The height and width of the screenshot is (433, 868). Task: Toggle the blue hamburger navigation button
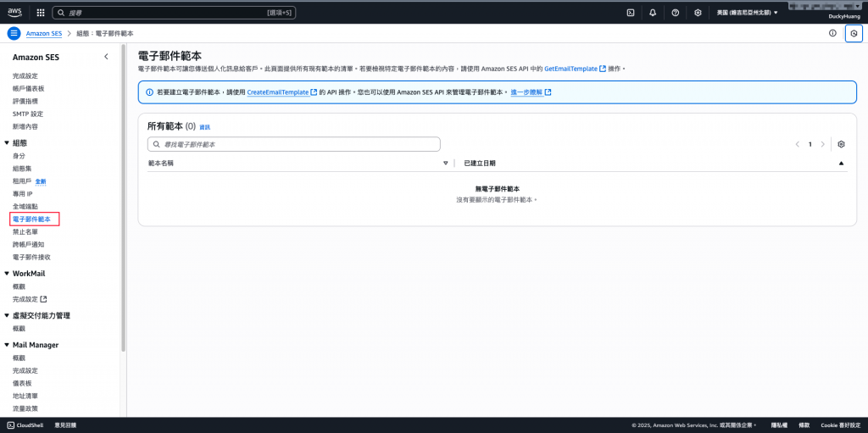pos(14,33)
